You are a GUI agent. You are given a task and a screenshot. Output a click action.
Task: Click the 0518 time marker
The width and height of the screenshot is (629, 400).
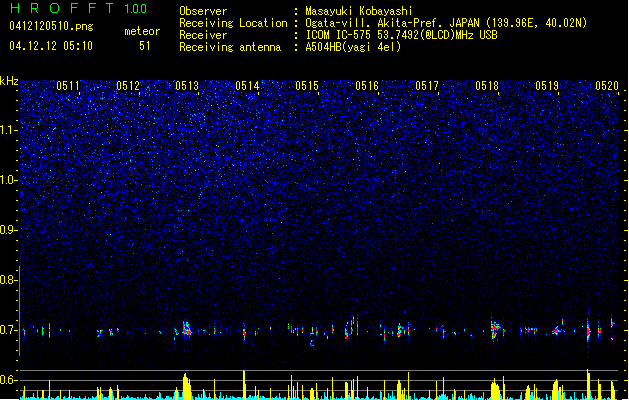tap(487, 86)
